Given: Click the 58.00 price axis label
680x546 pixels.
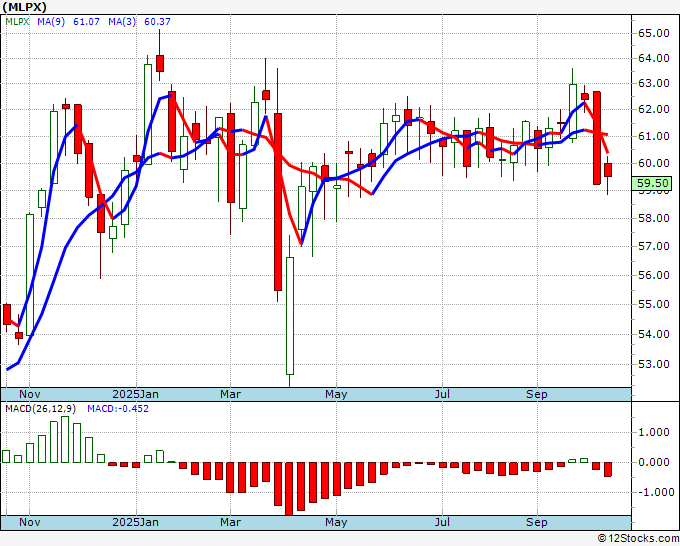Looking at the screenshot, I should [x=653, y=218].
